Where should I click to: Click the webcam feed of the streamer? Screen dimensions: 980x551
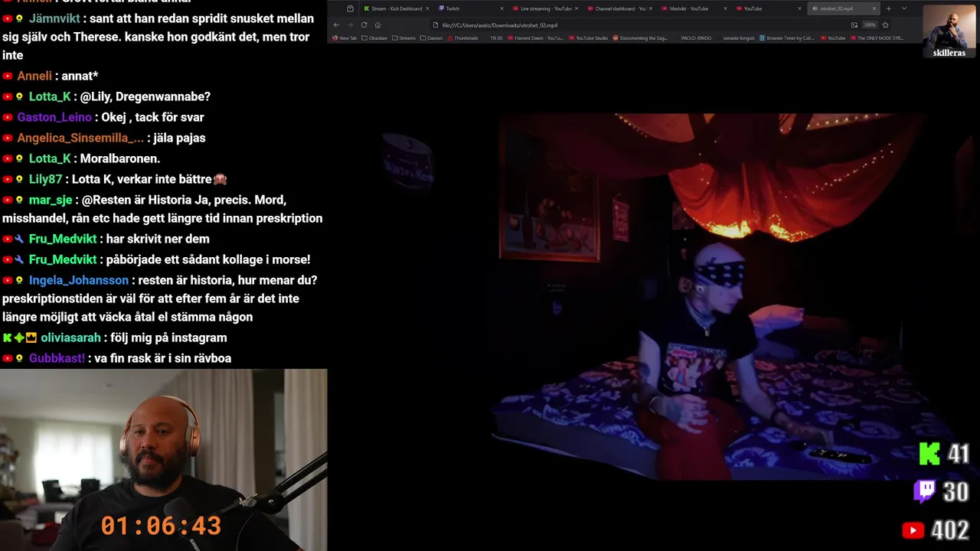click(163, 460)
